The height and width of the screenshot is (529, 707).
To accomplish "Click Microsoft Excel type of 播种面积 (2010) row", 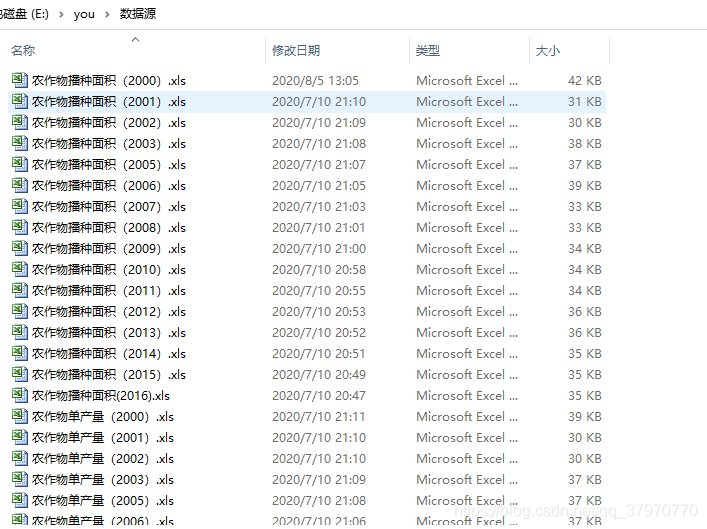I will click(467, 270).
